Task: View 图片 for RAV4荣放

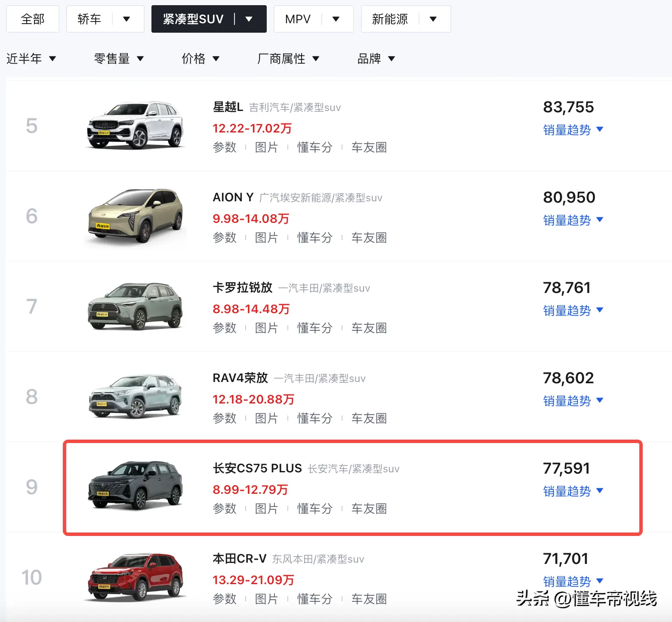Action: click(267, 418)
